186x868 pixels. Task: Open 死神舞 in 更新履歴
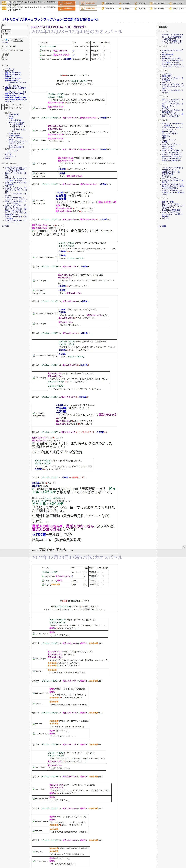[x=164, y=142]
